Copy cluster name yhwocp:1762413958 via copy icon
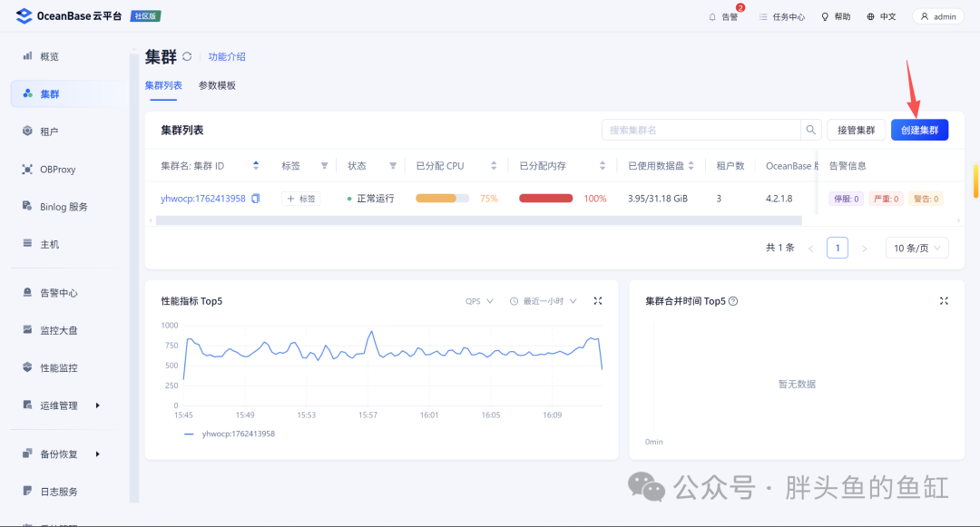This screenshot has width=980, height=527. [x=256, y=199]
